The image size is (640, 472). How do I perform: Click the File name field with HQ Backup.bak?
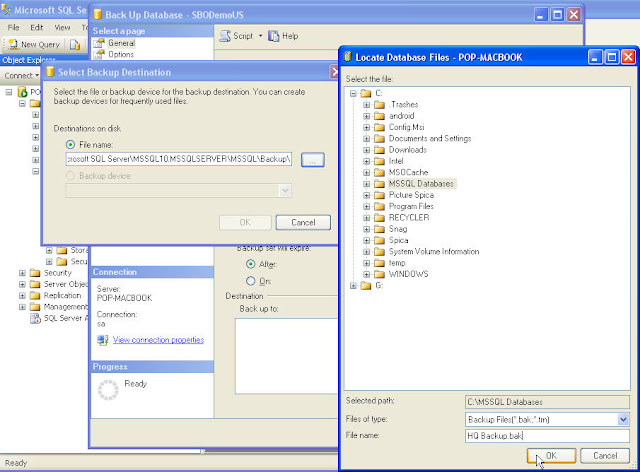click(x=547, y=436)
